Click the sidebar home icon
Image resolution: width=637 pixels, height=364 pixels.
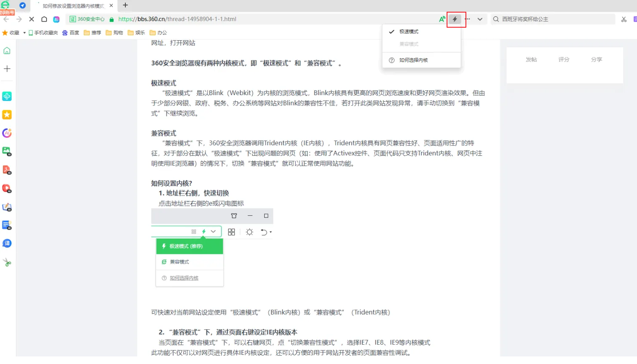tap(7, 51)
